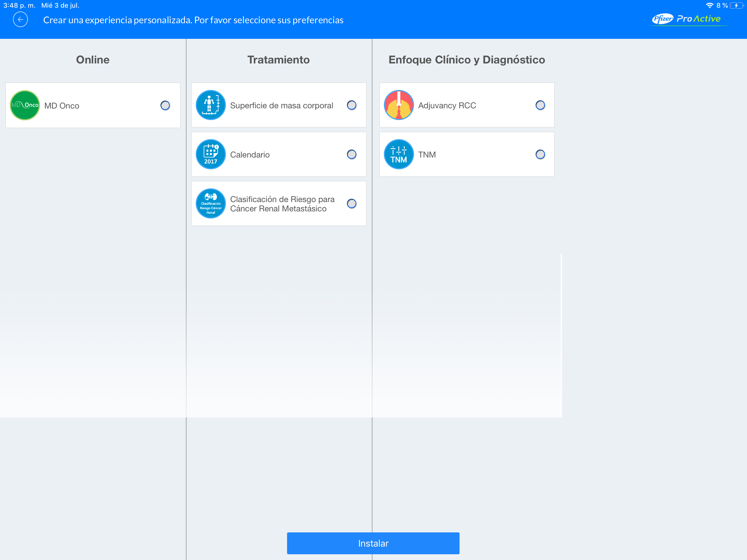Select the Adjuvancy RCC radio button
This screenshot has width=747, height=560.
(540, 105)
